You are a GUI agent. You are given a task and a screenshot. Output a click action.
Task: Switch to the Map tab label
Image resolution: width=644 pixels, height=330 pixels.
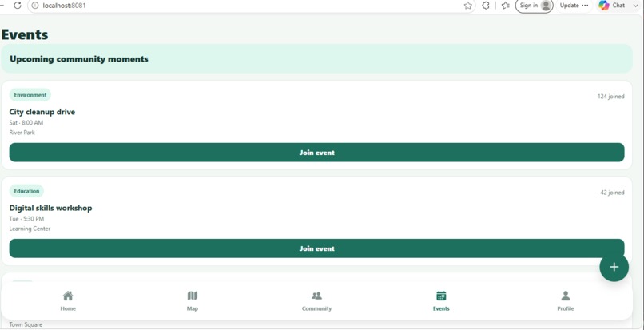click(x=193, y=308)
